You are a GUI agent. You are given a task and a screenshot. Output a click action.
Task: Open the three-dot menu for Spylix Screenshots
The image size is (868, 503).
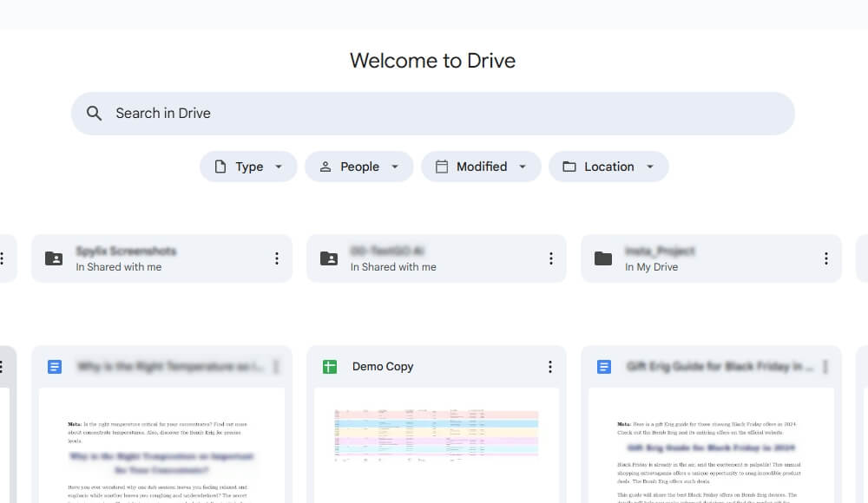pos(277,258)
